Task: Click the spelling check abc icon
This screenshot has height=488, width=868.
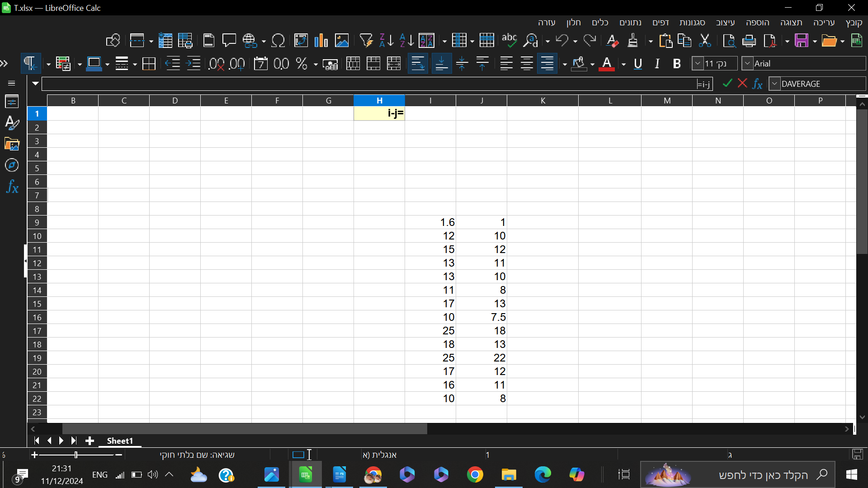Action: pos(509,41)
